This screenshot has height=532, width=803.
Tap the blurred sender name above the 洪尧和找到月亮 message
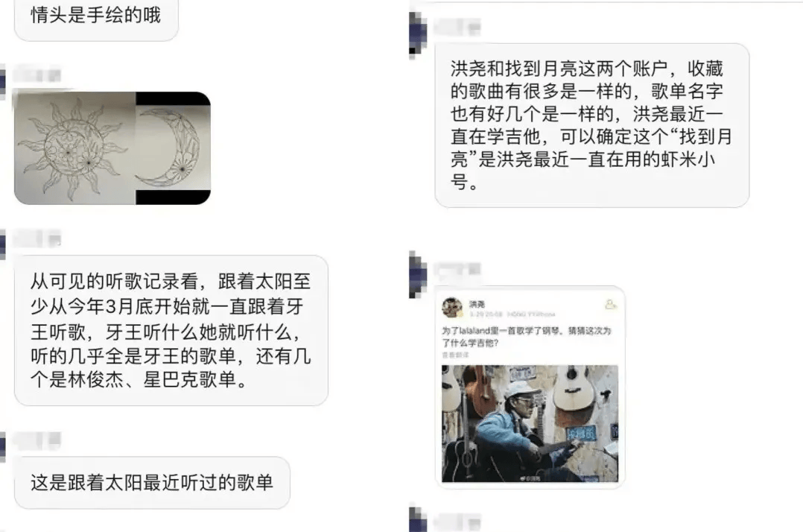pyautogui.click(x=457, y=27)
